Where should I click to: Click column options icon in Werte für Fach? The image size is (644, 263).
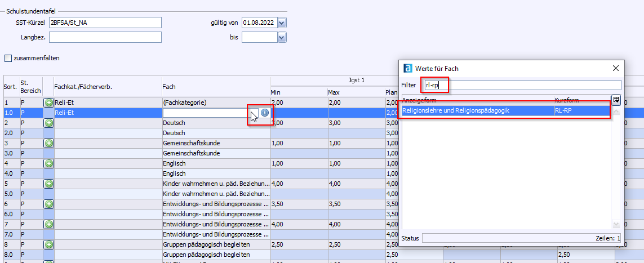tap(616, 100)
